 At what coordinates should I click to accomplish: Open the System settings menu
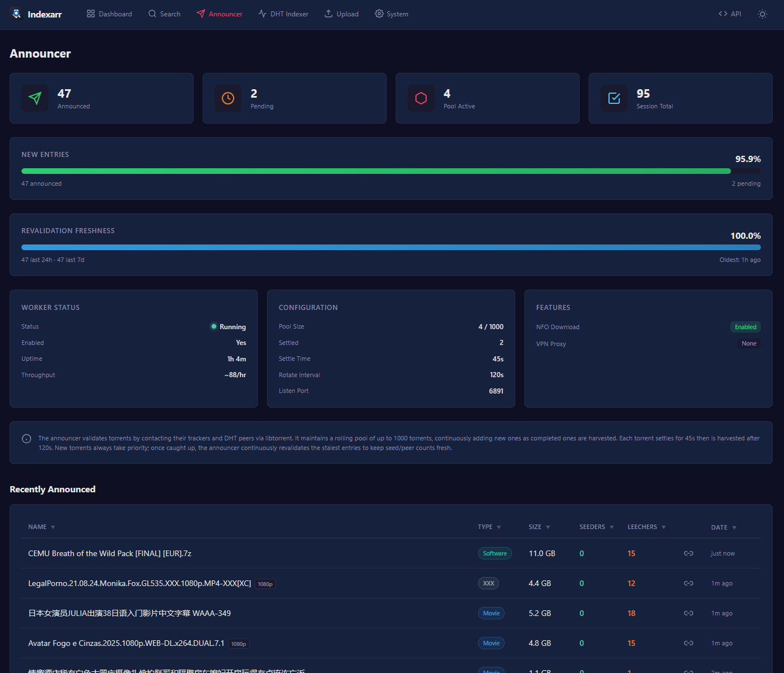(391, 14)
